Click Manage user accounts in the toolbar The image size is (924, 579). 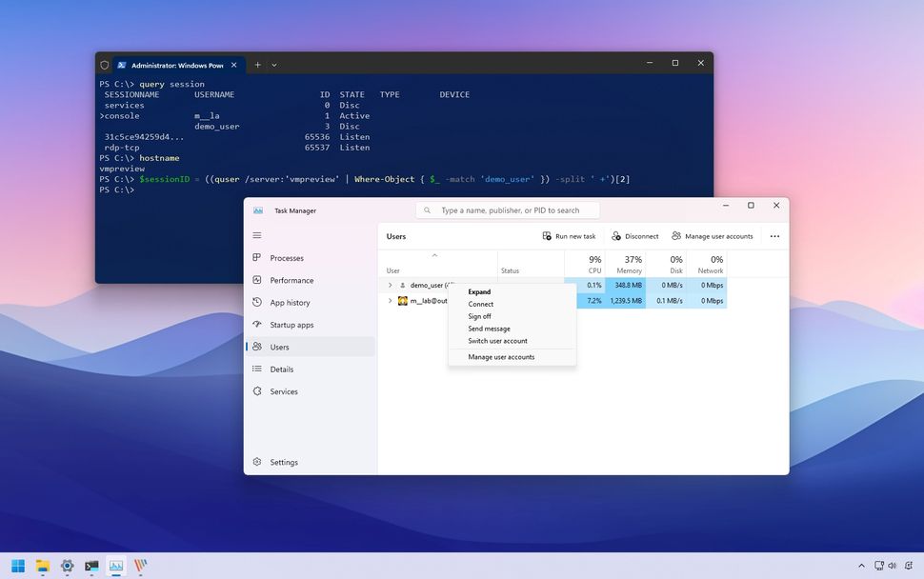tap(712, 235)
